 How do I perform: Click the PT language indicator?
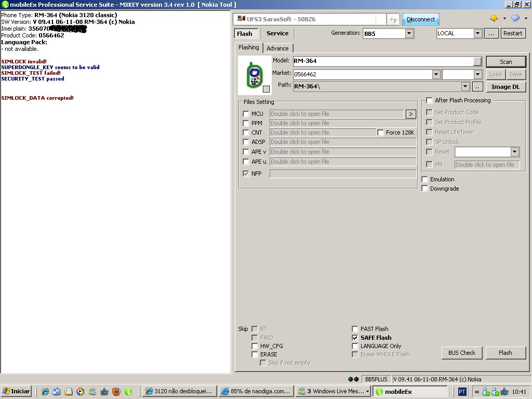click(462, 392)
